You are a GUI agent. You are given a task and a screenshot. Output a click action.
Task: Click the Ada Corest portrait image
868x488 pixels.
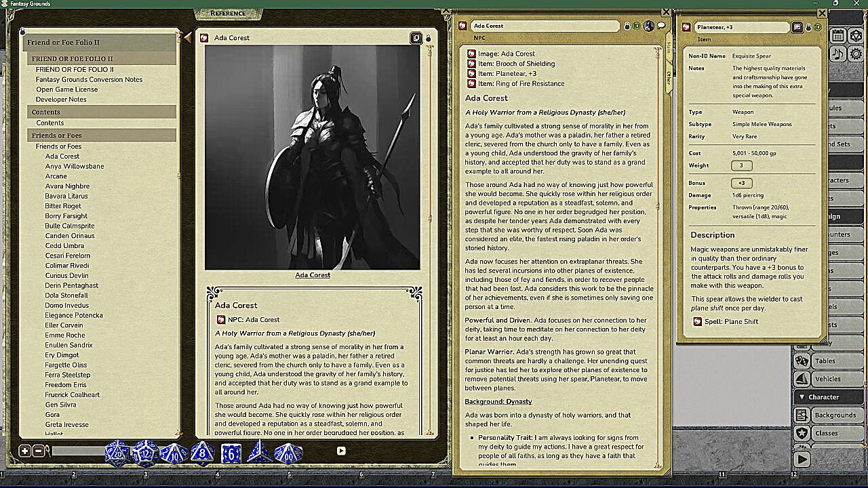[313, 157]
